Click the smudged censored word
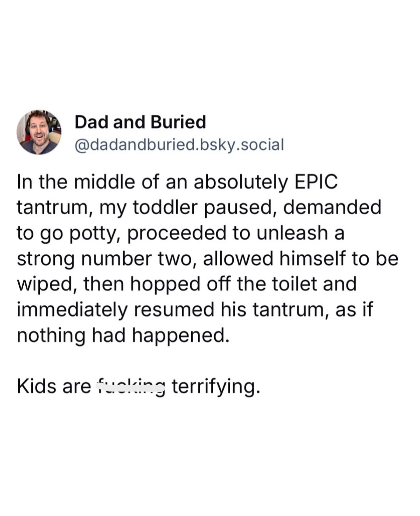The width and height of the screenshot is (420, 516). click(x=131, y=386)
